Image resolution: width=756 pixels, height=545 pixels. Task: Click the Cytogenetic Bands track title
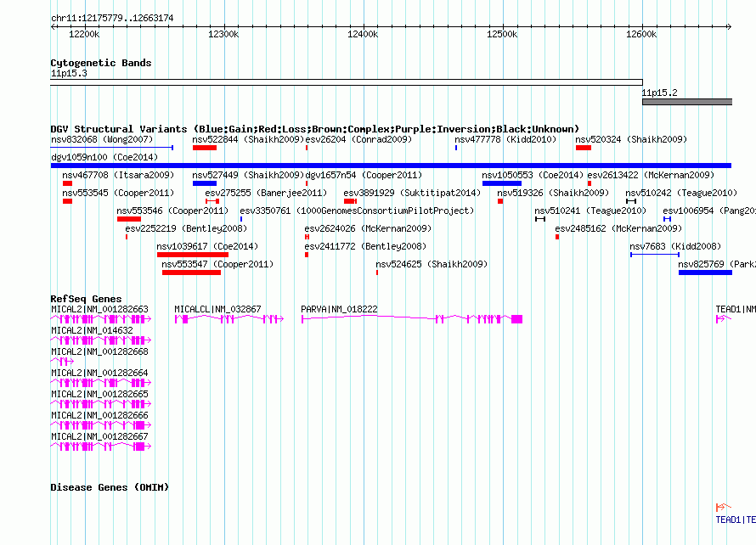tap(101, 63)
